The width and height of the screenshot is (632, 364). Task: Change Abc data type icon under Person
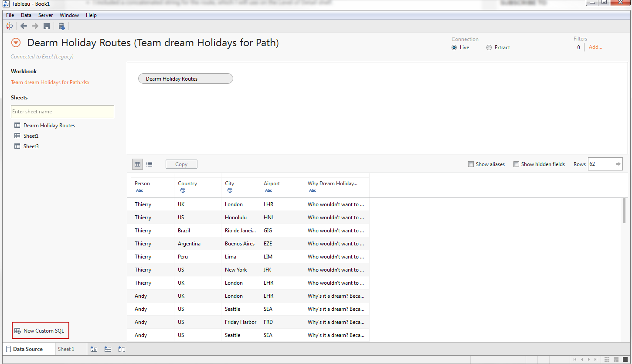(139, 191)
